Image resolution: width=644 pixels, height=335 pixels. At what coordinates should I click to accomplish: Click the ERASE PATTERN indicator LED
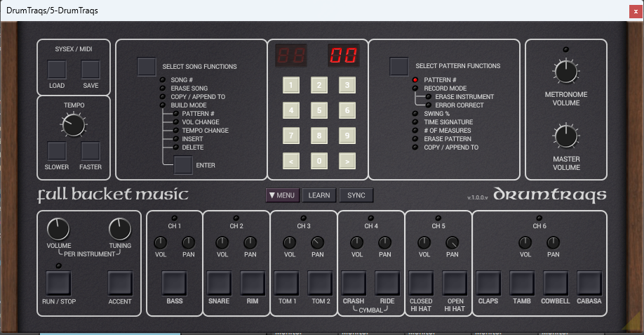(415, 138)
